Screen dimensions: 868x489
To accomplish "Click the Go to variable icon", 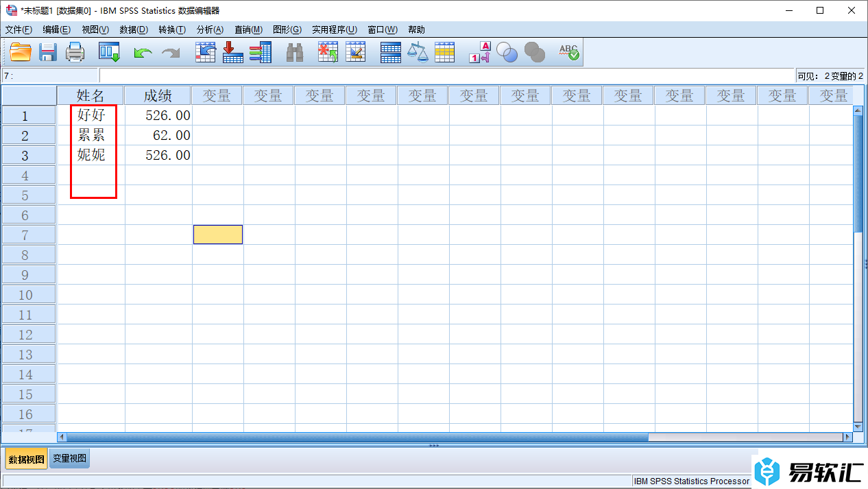I will tap(233, 52).
